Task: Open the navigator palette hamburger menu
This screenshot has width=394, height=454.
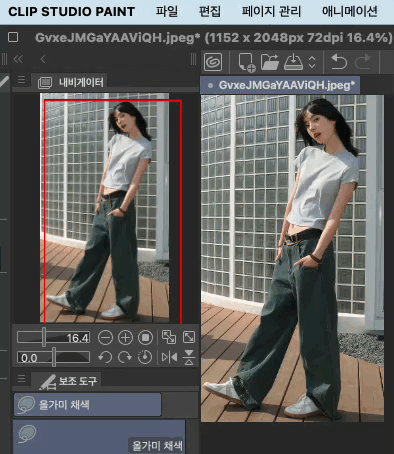Action: point(21,80)
